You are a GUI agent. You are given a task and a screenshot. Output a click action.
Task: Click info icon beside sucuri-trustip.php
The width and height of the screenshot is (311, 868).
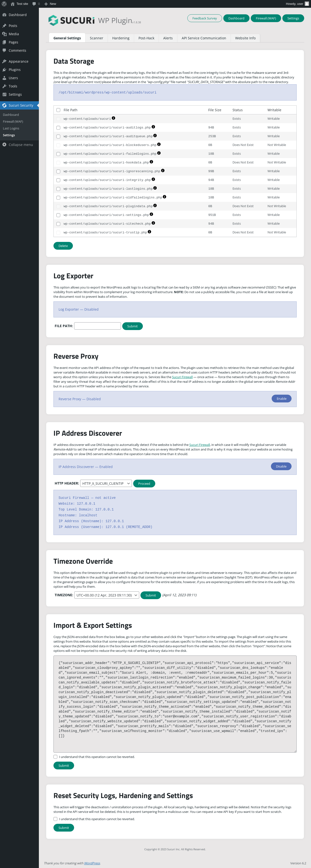click(x=149, y=232)
